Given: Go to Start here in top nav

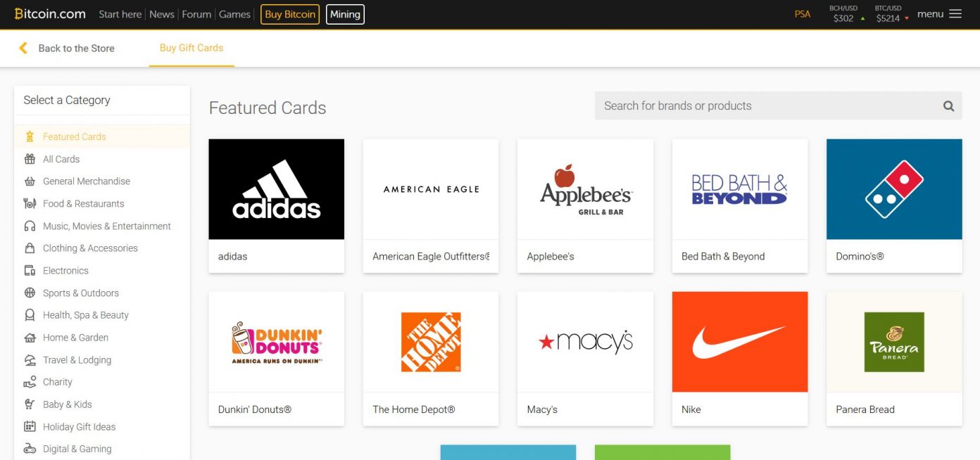Looking at the screenshot, I should pyautogui.click(x=120, y=14).
